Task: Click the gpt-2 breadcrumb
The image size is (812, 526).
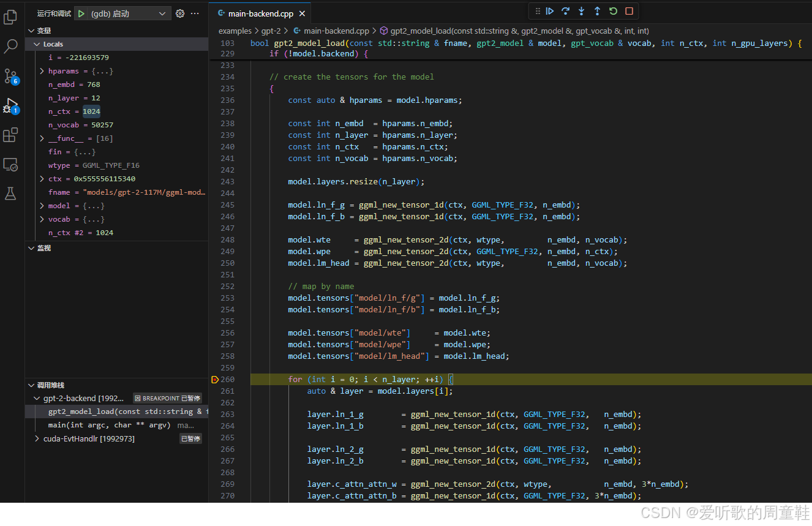Action: (271, 31)
